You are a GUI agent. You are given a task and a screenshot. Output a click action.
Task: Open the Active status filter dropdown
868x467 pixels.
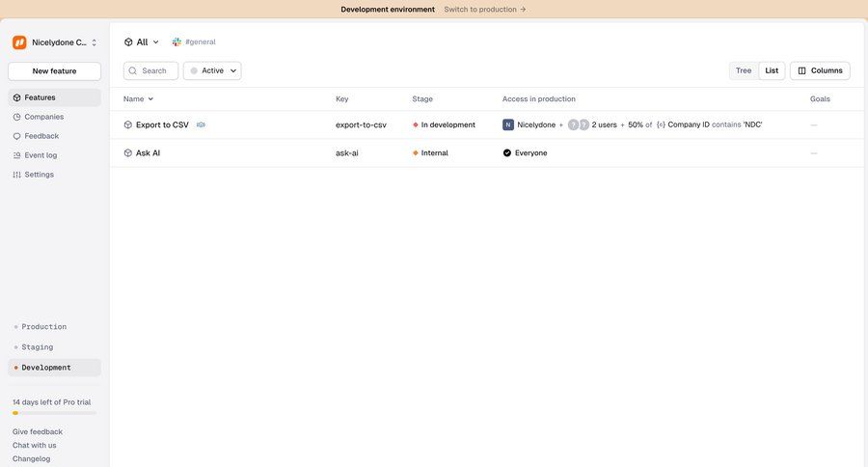[212, 70]
